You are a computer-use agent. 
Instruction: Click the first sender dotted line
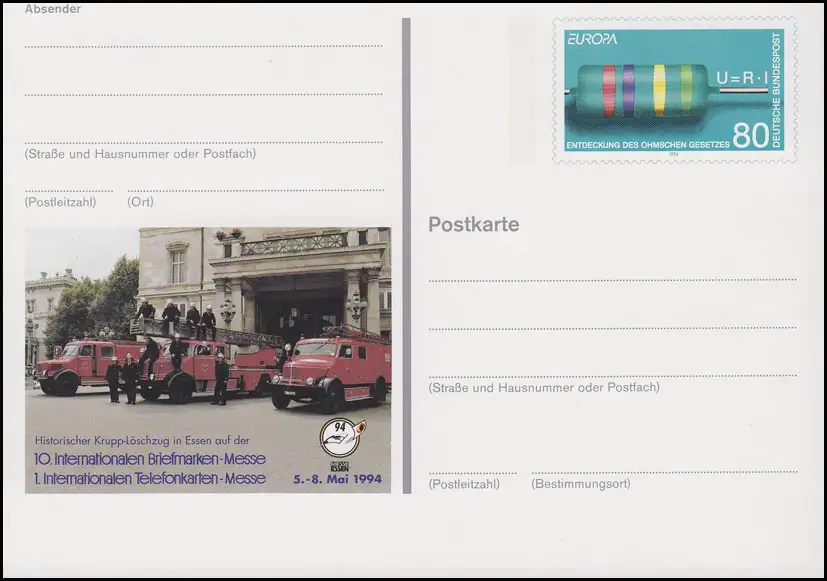pos(203,46)
